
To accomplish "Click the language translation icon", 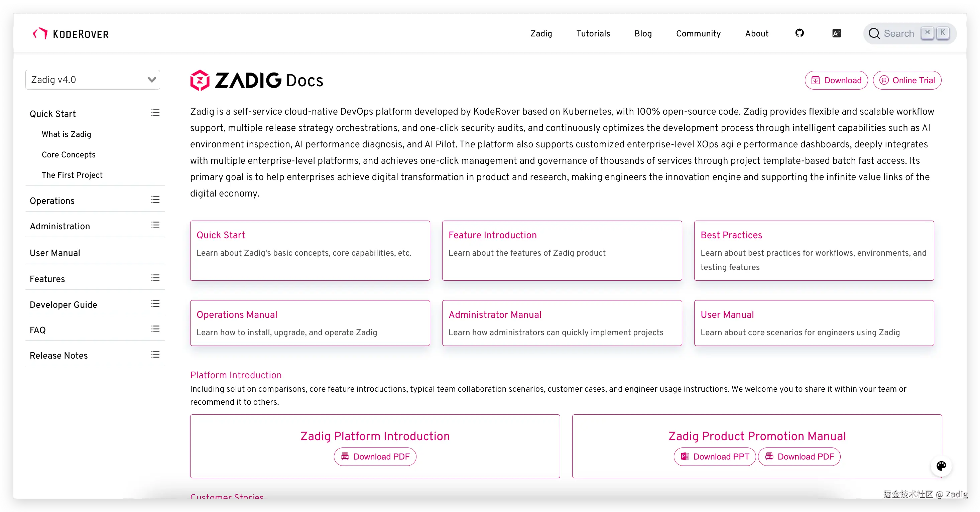I will click(x=836, y=33).
